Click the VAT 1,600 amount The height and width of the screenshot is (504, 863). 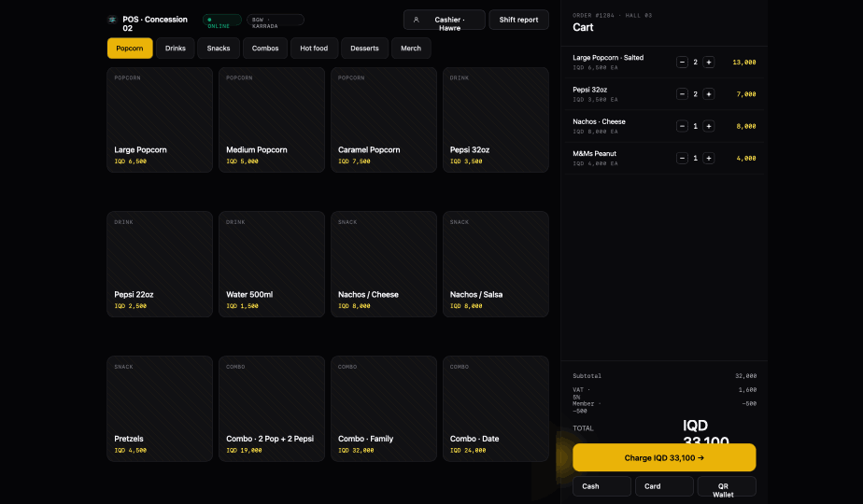coord(747,390)
